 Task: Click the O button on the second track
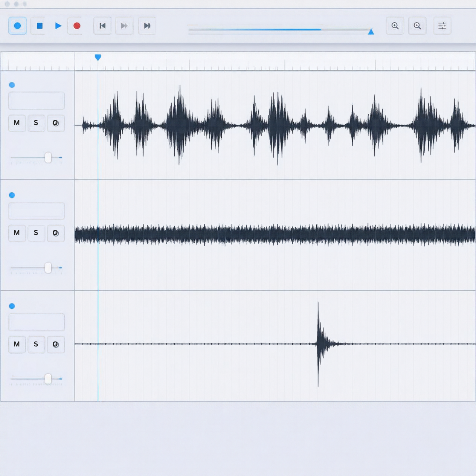click(56, 233)
